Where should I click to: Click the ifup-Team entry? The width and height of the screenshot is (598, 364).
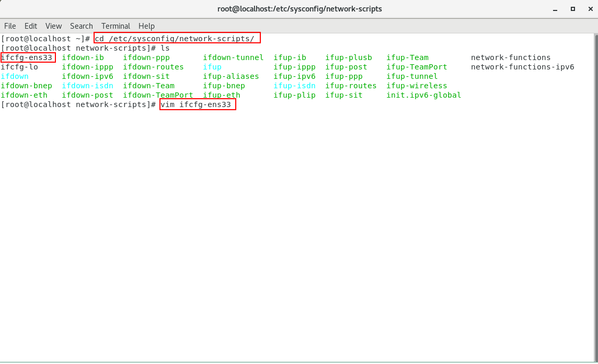[x=407, y=57]
